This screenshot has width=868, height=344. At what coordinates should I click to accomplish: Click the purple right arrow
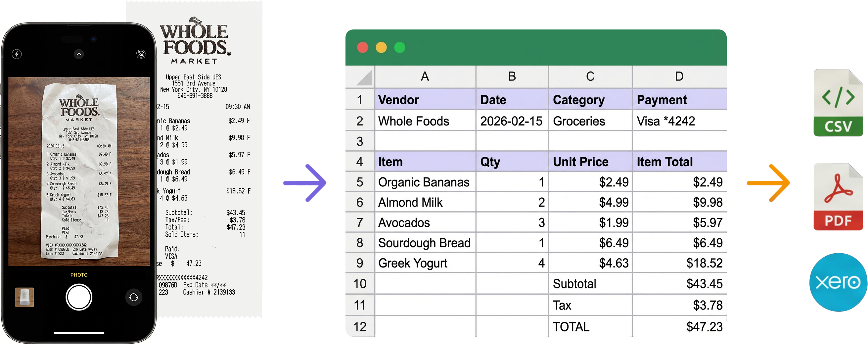click(x=304, y=183)
